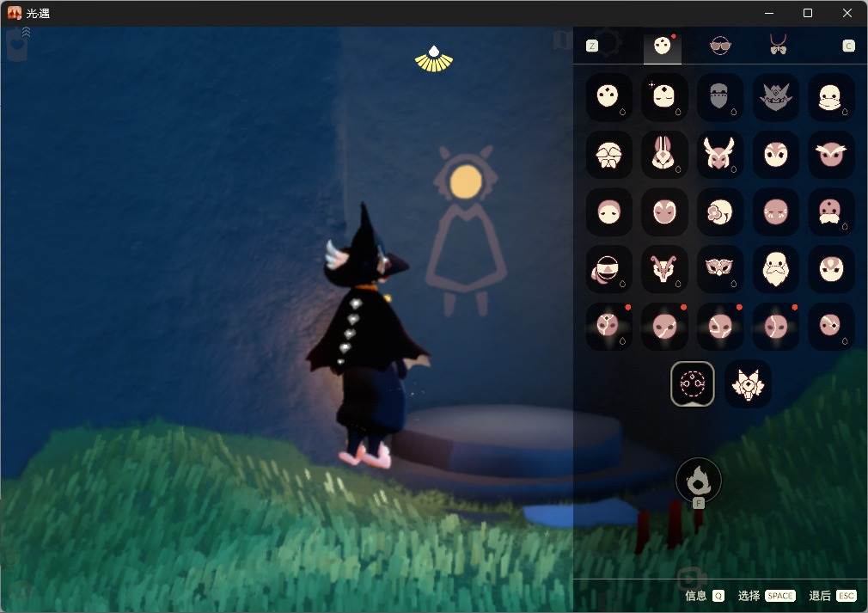
Task: Pick the round white owl-face mask
Action: pos(775,155)
